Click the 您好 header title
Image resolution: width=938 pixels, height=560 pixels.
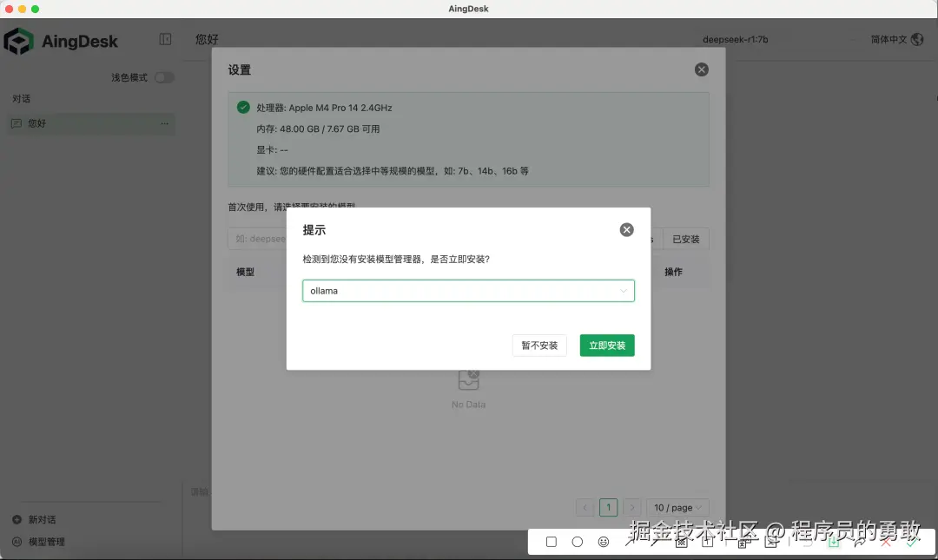pyautogui.click(x=207, y=39)
